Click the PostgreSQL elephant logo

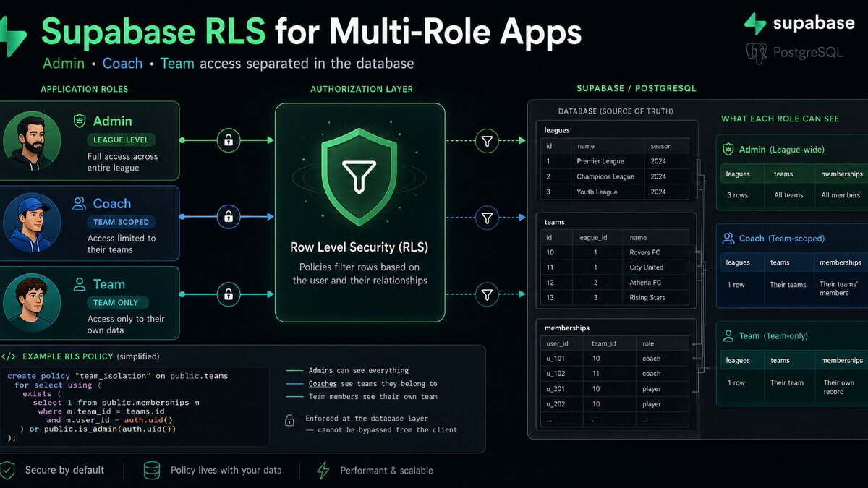pyautogui.click(x=757, y=53)
